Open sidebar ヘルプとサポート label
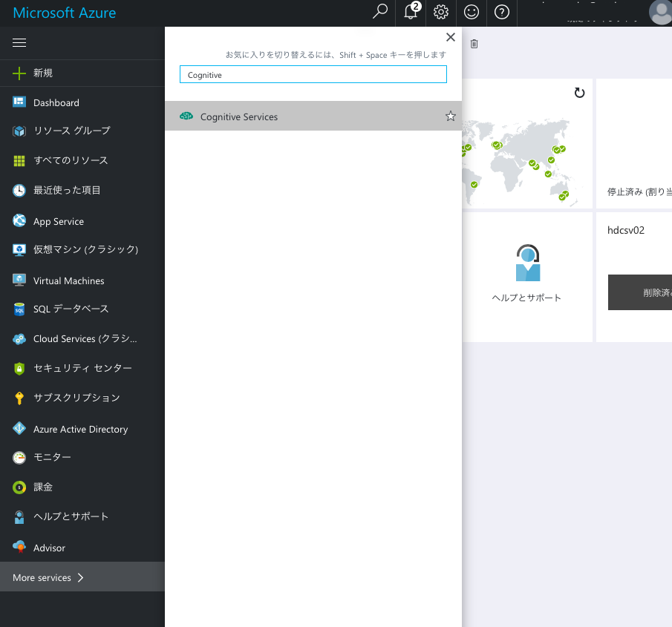Image resolution: width=672 pixels, height=627 pixels. (x=71, y=517)
